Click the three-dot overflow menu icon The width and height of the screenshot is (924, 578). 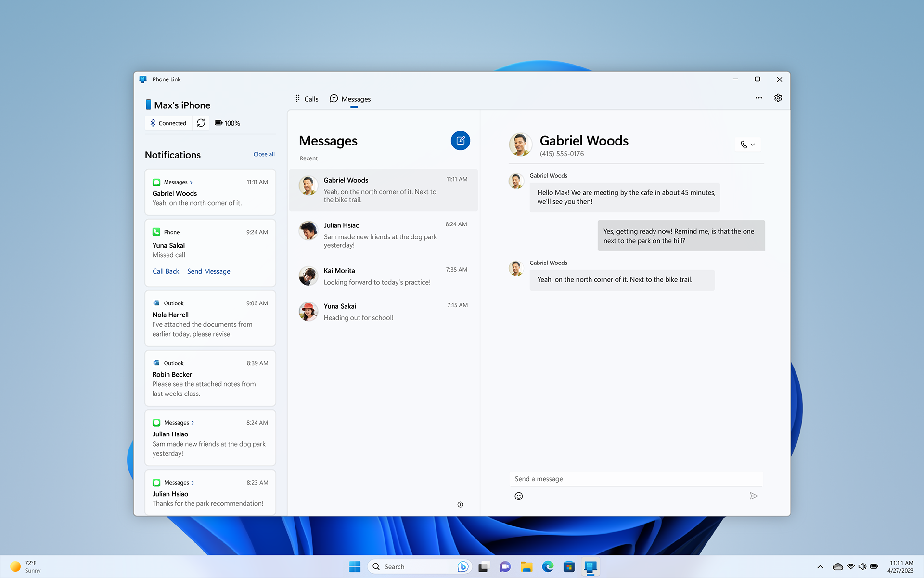759,98
